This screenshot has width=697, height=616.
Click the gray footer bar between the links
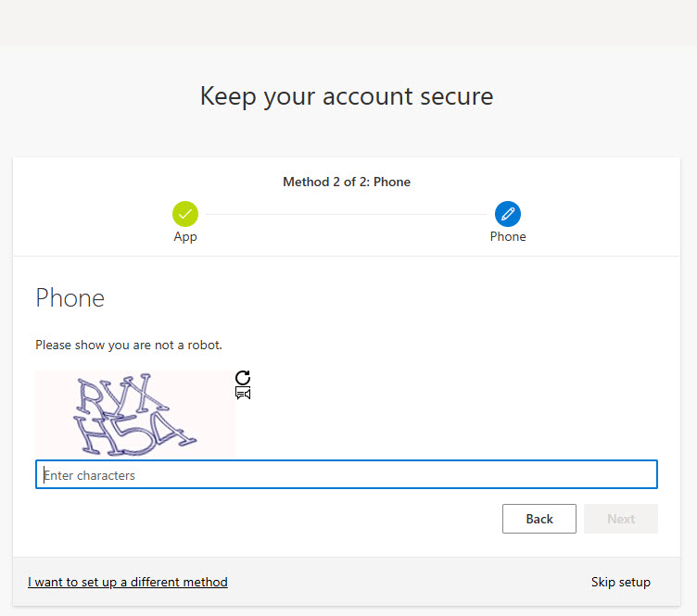click(408, 582)
